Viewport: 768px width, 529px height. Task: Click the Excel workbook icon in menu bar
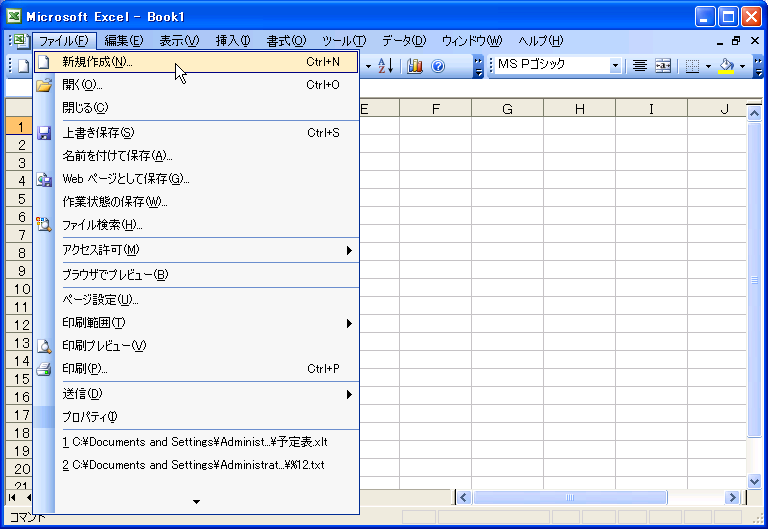tap(21, 41)
